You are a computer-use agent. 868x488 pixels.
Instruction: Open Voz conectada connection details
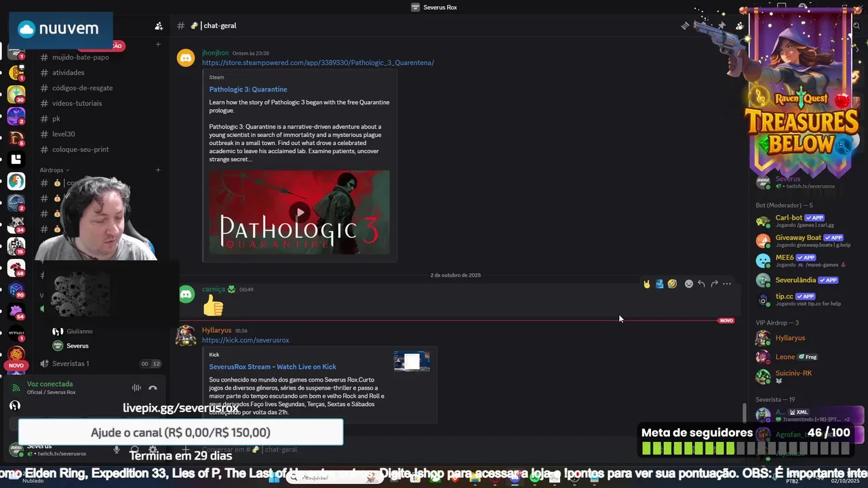(50, 384)
